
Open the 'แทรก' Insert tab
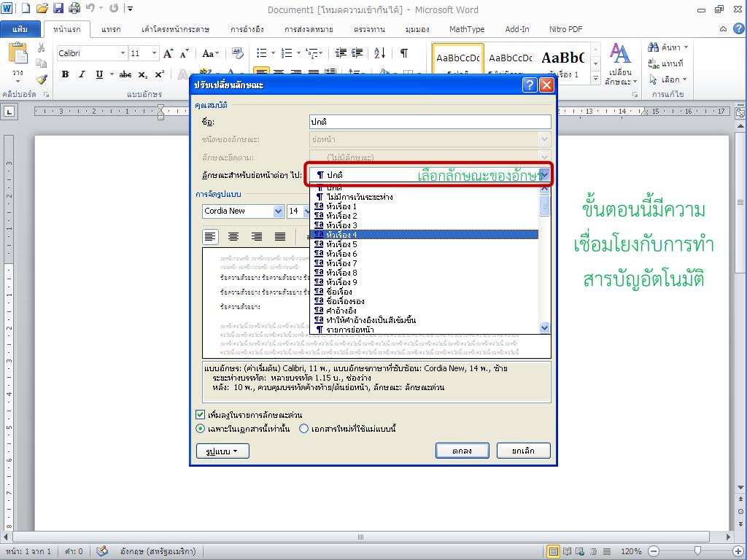(x=111, y=29)
